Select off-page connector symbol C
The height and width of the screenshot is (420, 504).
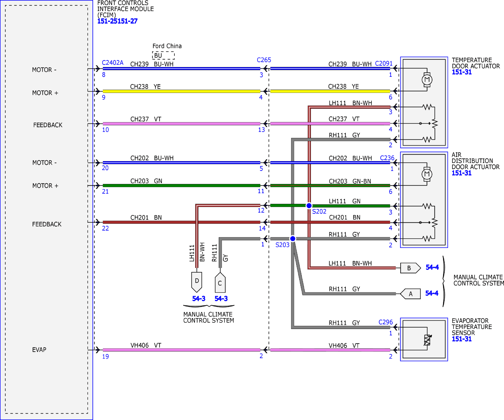tap(220, 283)
